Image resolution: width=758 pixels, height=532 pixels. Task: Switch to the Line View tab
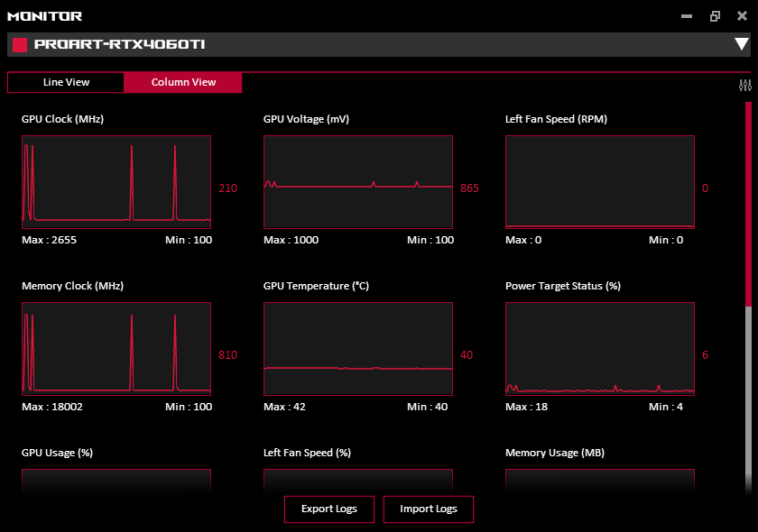tap(66, 82)
